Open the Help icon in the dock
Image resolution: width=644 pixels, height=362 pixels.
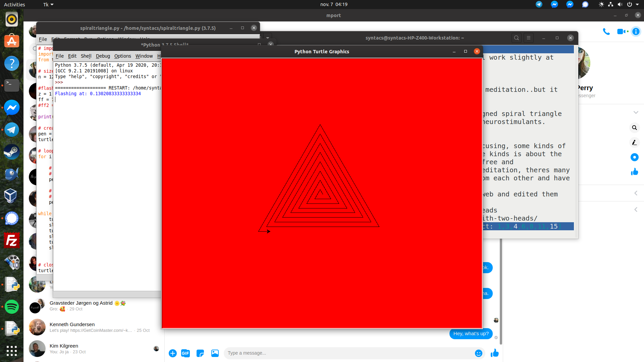point(12,63)
